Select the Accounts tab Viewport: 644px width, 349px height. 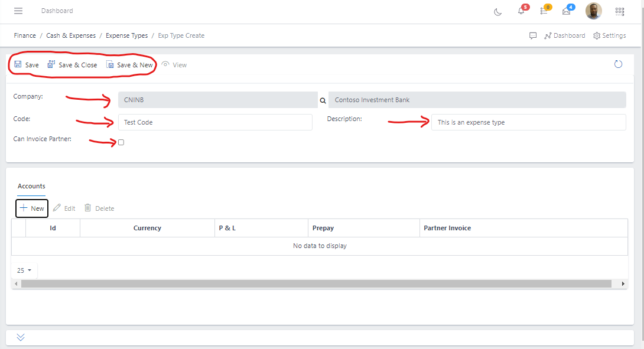(31, 186)
